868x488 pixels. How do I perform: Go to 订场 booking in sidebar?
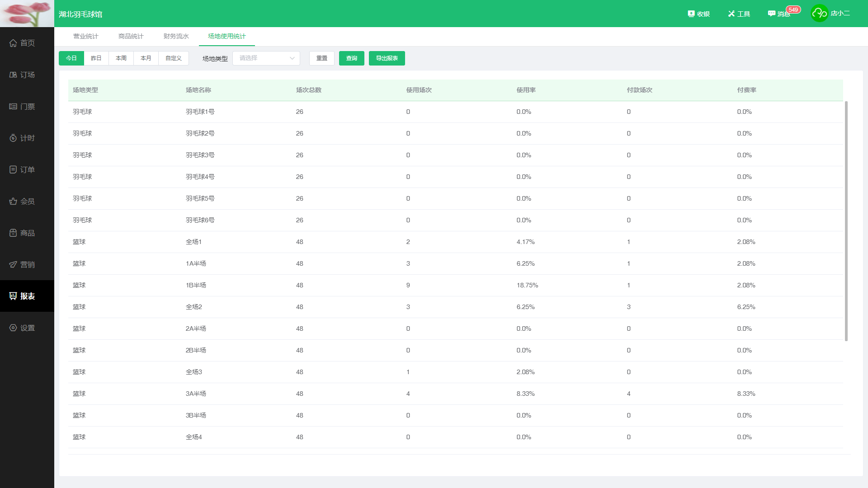[x=22, y=75]
